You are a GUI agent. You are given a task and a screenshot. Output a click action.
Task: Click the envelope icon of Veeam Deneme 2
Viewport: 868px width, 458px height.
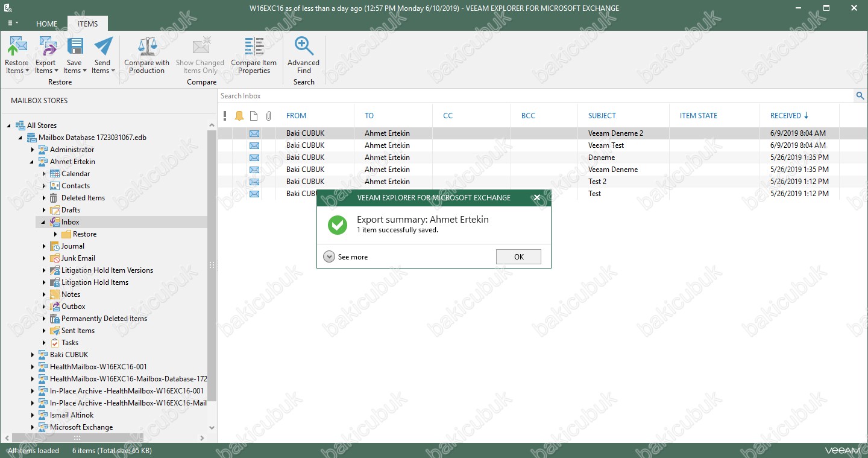tap(254, 133)
